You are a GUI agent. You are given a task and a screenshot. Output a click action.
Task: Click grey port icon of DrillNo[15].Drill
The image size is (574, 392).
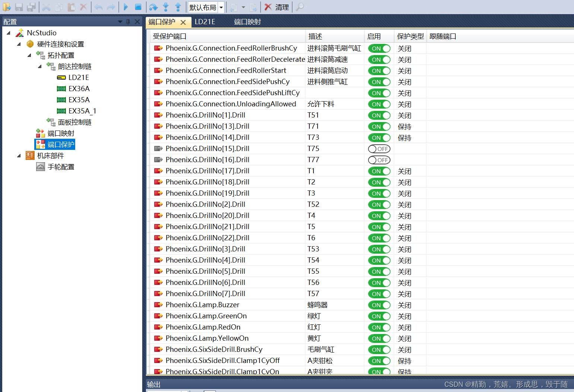click(x=158, y=148)
